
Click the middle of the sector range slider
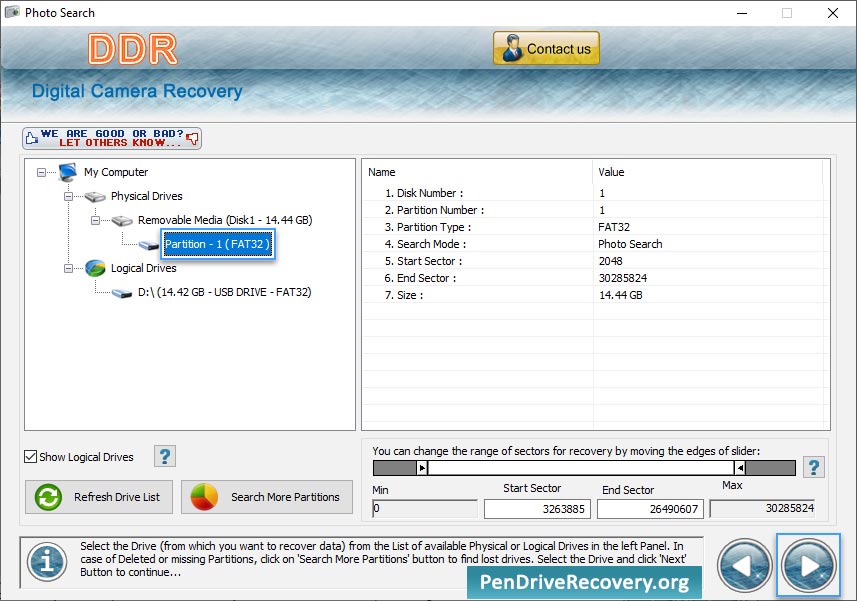pyautogui.click(x=581, y=468)
